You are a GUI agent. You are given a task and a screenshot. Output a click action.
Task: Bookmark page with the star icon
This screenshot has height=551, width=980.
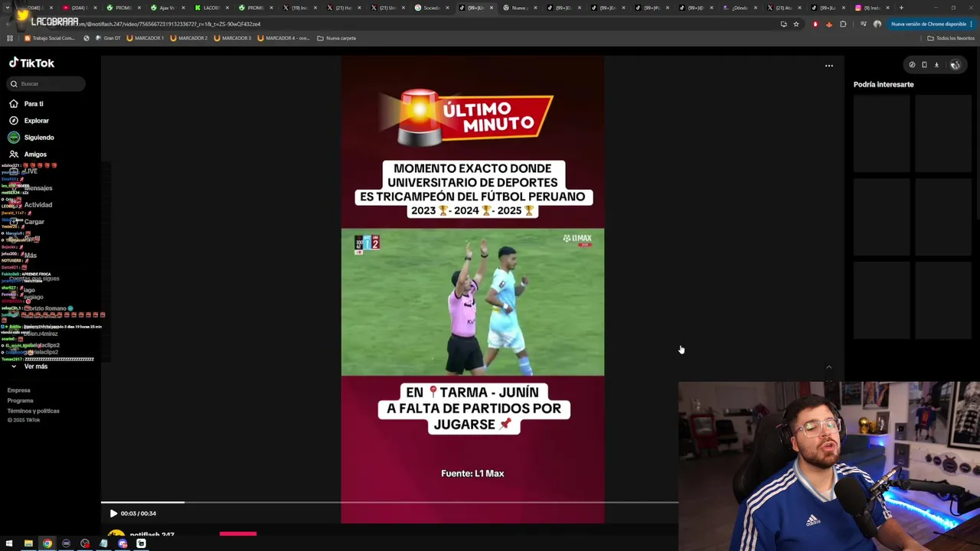796,24
